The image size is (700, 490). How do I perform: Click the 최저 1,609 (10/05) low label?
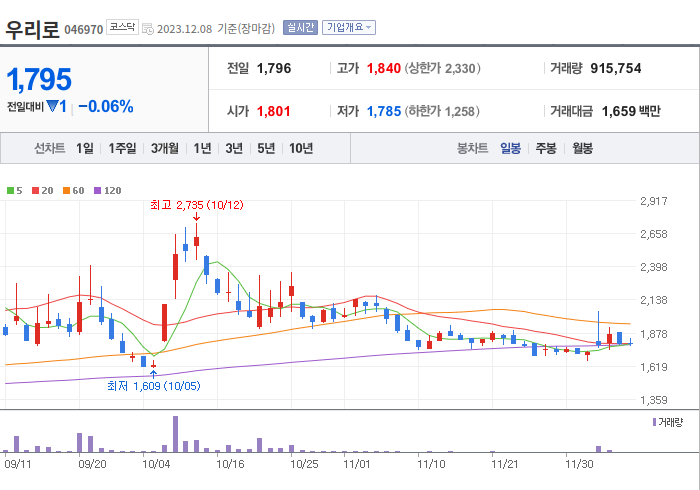pyautogui.click(x=154, y=386)
